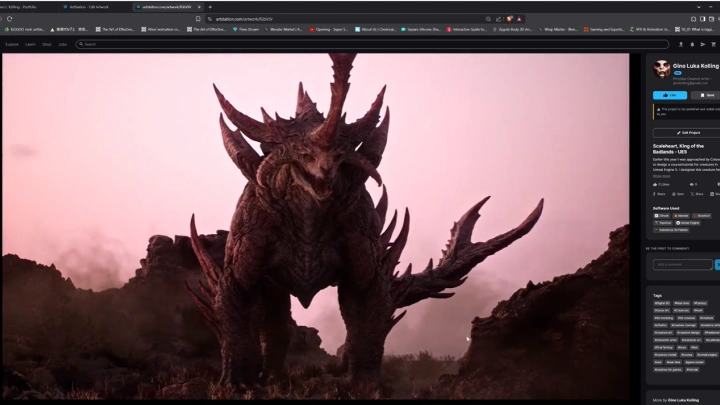Open Gino Luka Kolling profile name link
This screenshot has height=405, width=720.
(x=696, y=66)
